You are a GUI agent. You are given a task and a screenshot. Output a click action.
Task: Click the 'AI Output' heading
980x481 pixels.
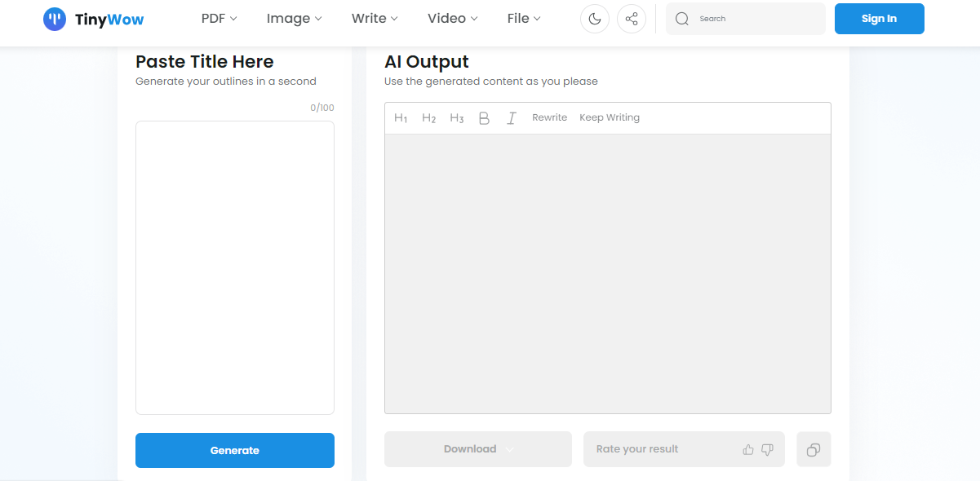point(427,62)
